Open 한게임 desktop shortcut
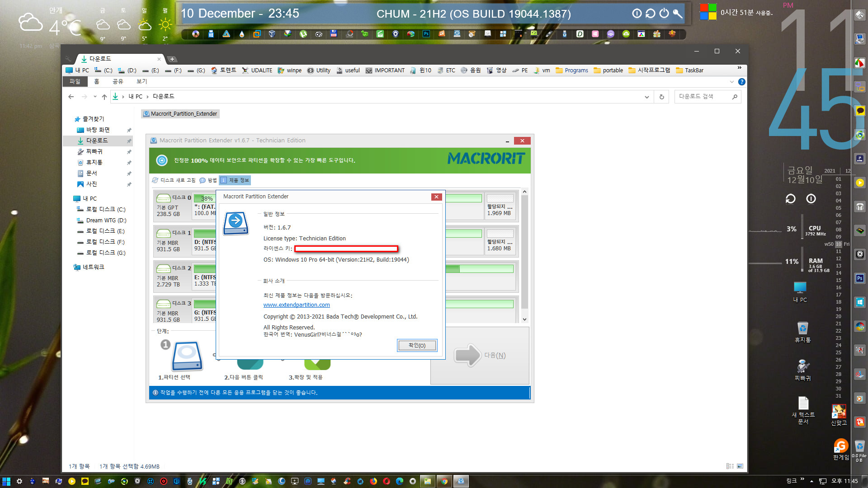The image size is (868, 488). (841, 449)
